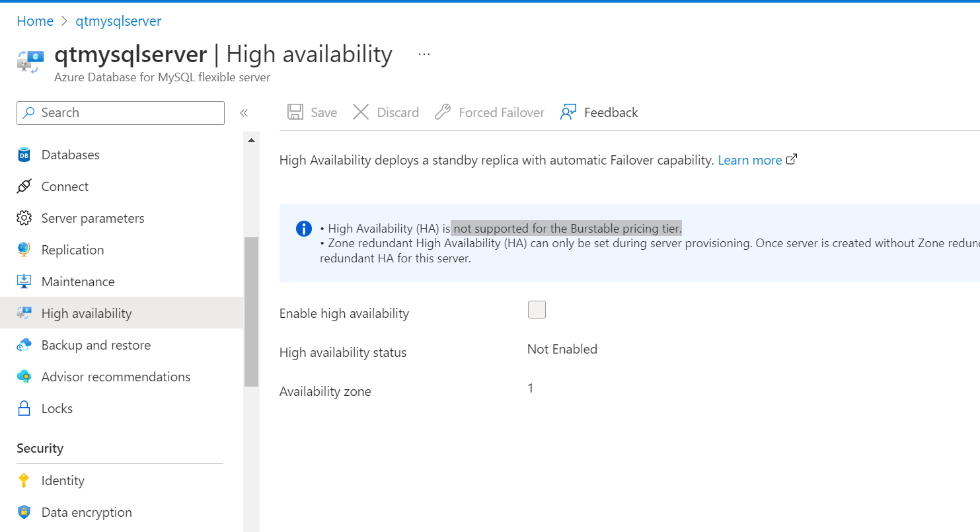Click into the sidebar Search field
980x532 pixels.
(x=120, y=112)
